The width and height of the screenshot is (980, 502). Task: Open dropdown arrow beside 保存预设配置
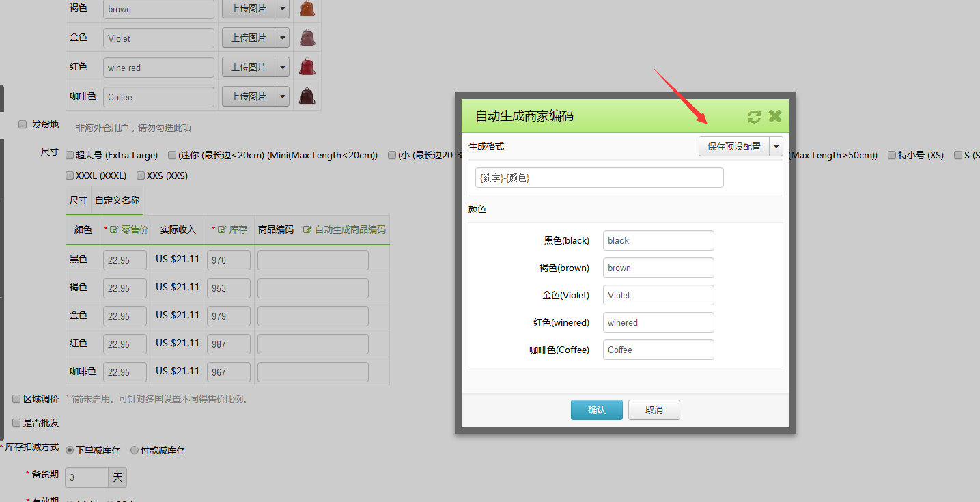(x=776, y=146)
